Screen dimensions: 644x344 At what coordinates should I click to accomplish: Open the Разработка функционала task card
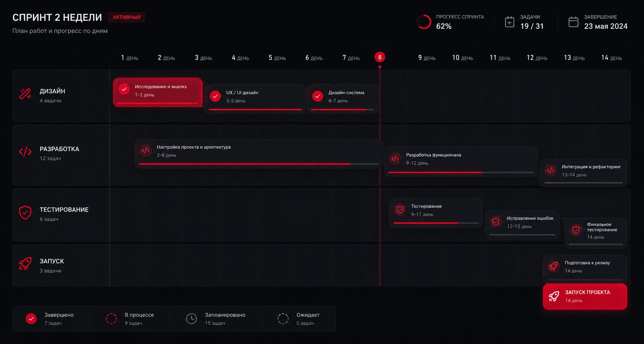tap(461, 161)
